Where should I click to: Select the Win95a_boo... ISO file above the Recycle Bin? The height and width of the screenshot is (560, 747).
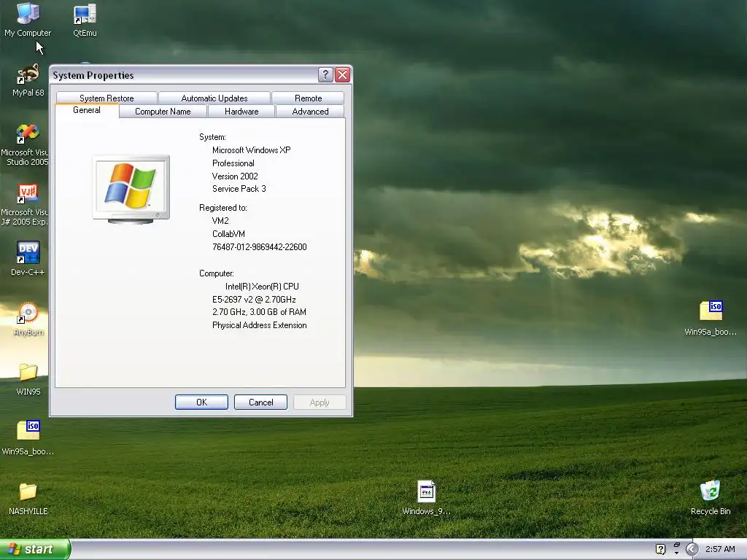click(711, 318)
